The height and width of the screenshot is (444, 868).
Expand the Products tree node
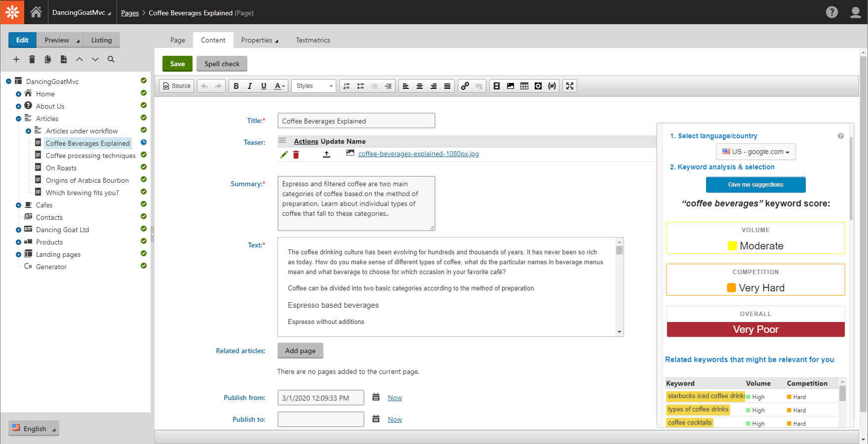(x=18, y=242)
